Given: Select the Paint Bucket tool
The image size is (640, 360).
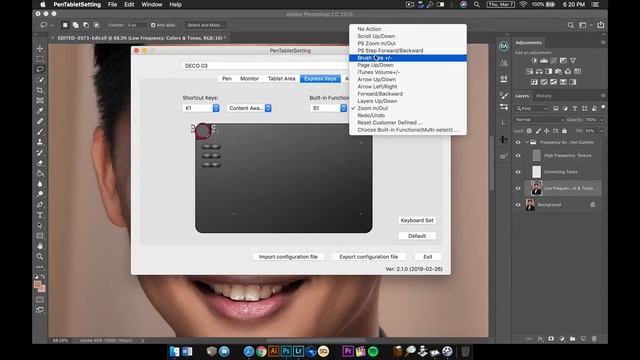Looking at the screenshot, I should (40, 173).
